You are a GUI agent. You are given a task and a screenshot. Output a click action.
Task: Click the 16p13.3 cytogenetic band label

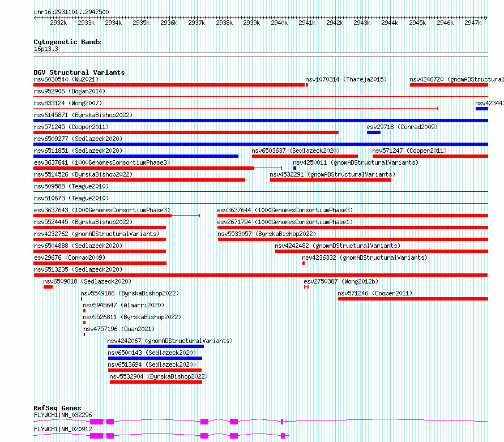46,49
